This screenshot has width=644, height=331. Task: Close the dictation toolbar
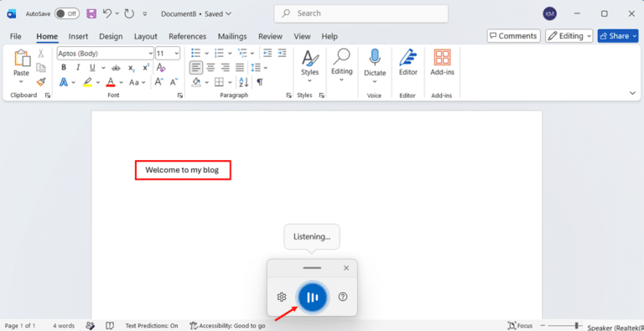[346, 268]
